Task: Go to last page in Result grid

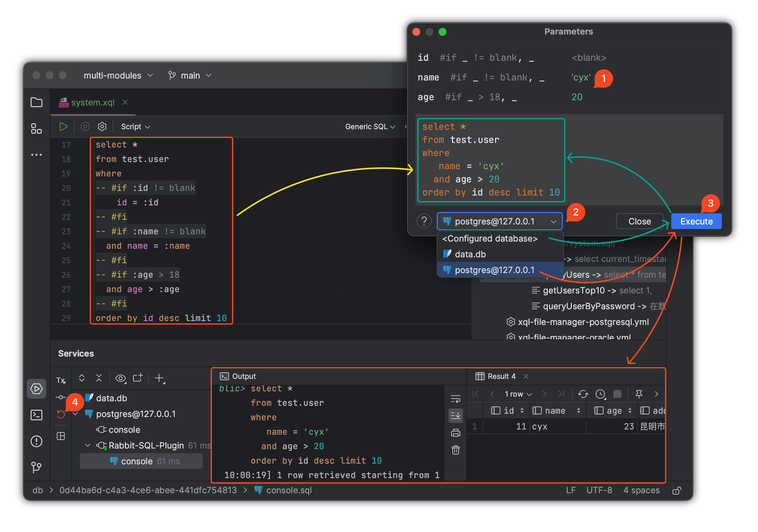Action: tap(561, 394)
